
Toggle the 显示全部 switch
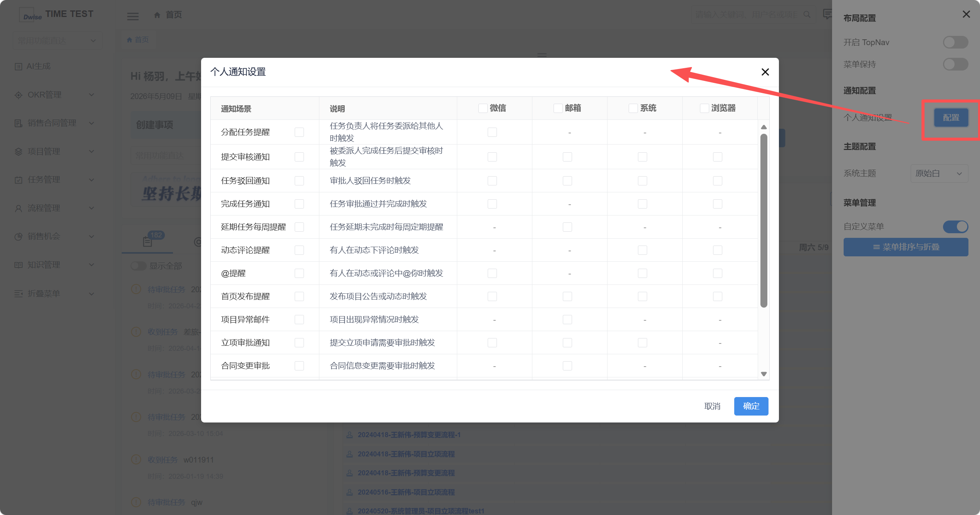pos(138,266)
